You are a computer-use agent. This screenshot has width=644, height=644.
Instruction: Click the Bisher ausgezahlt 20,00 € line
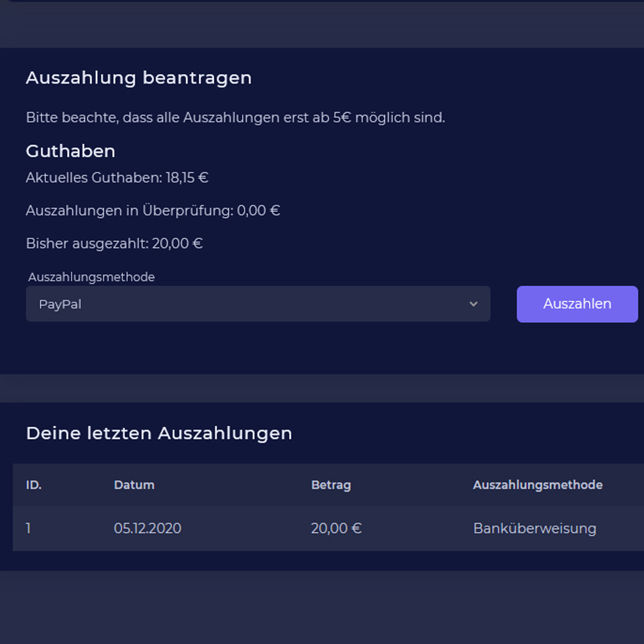coord(114,243)
